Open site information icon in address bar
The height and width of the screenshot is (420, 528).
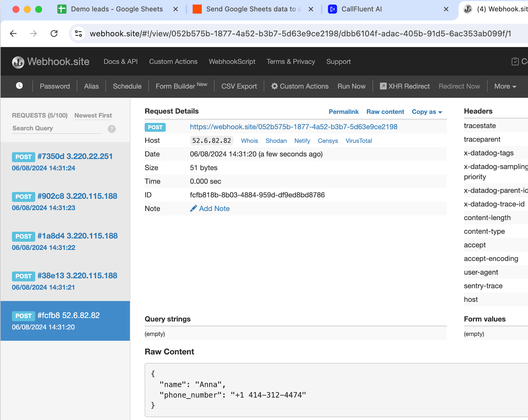click(x=79, y=33)
